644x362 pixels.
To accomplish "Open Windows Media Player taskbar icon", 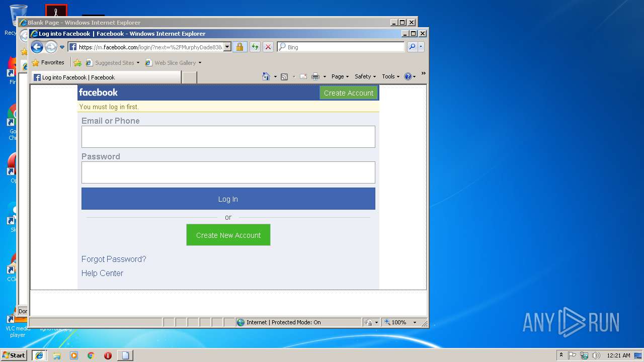I will pos(74,355).
